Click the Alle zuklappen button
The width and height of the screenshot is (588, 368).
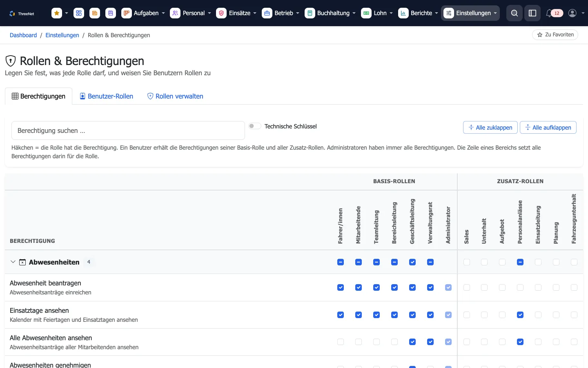click(490, 128)
